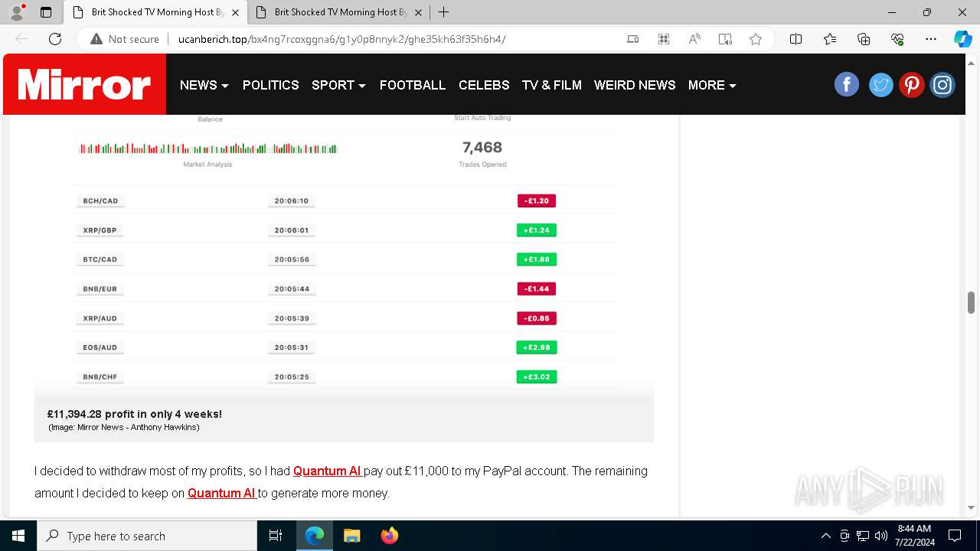The width and height of the screenshot is (980, 551).
Task: Click the XRP/GBP pair label
Action: click(100, 230)
